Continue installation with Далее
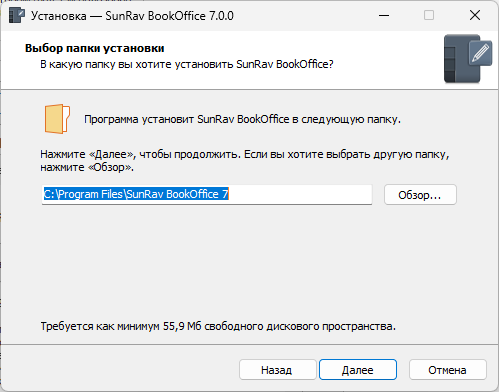The width and height of the screenshot is (499, 392). coord(358,370)
